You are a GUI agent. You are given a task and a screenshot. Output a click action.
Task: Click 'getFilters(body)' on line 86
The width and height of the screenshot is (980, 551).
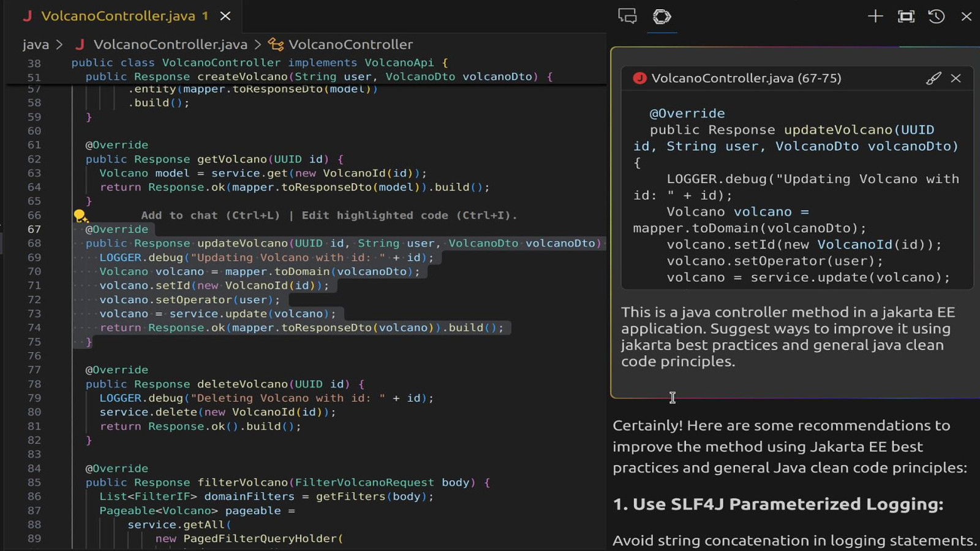click(x=372, y=497)
